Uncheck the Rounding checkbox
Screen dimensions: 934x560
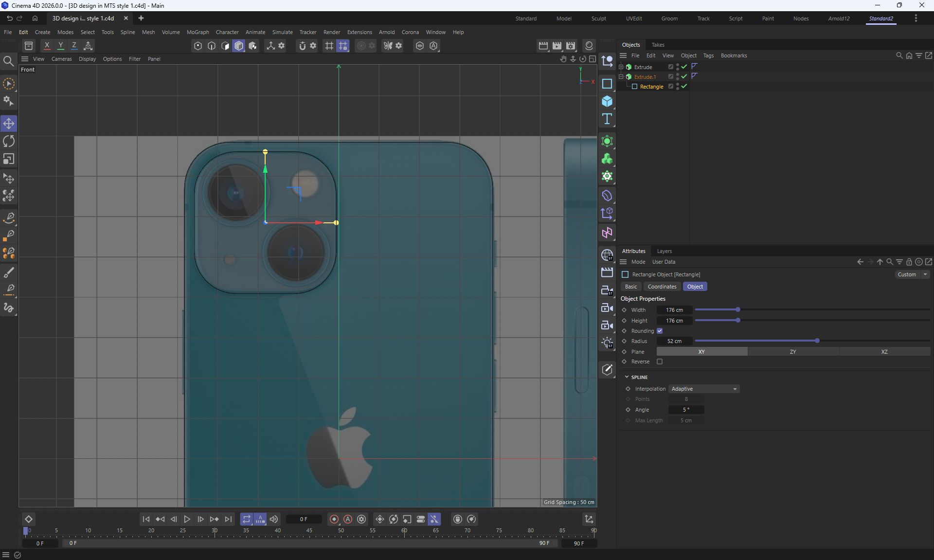pyautogui.click(x=660, y=331)
